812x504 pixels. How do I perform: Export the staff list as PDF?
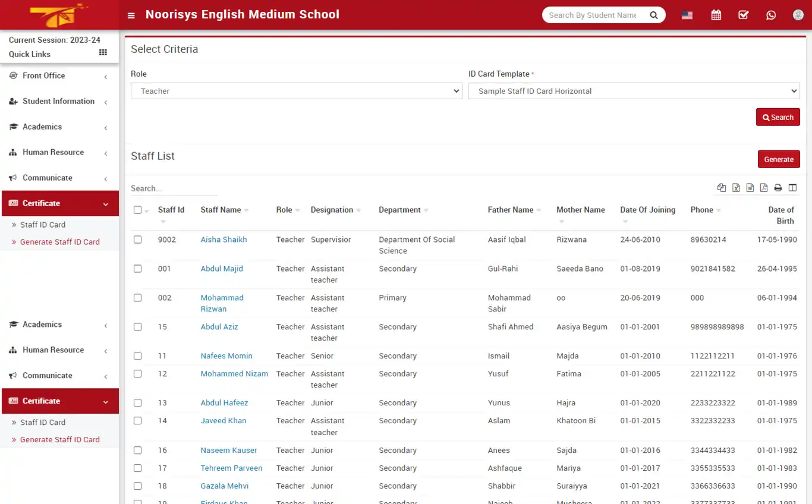tap(764, 187)
